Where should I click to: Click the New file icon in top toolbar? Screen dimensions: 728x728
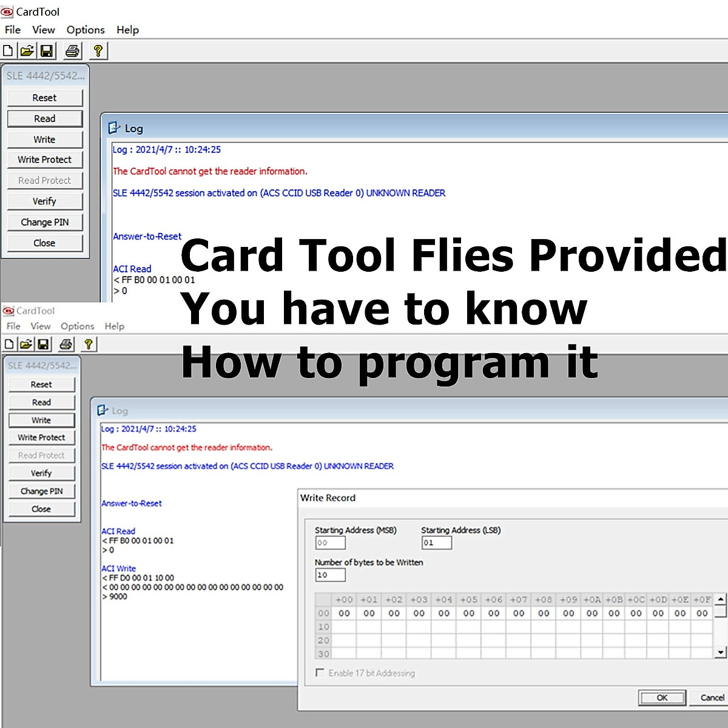coord(8,51)
